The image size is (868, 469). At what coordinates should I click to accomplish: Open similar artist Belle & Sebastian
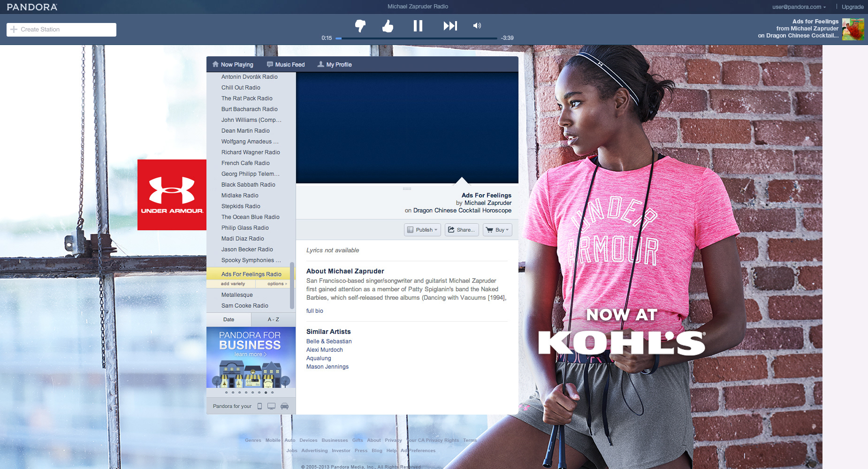[x=329, y=341]
